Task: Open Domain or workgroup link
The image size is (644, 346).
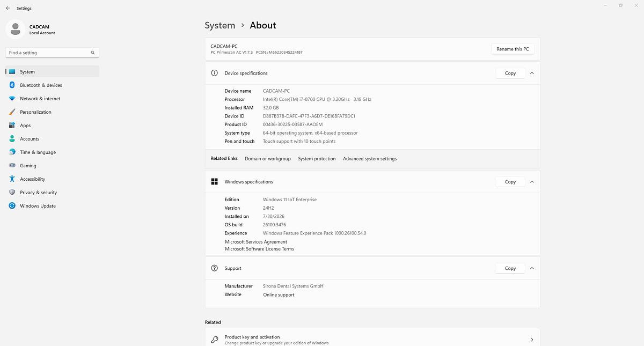Action: coord(268,159)
